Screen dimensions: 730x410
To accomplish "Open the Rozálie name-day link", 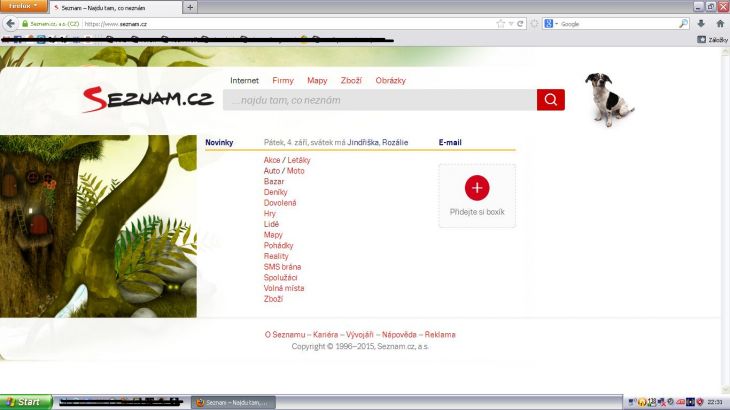I will pyautogui.click(x=395, y=142).
